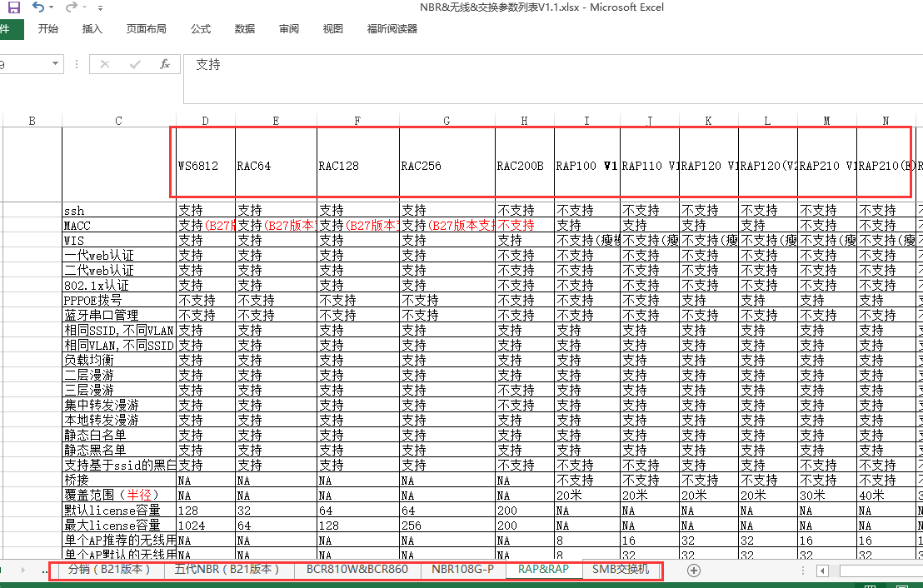The image size is (923, 588).
Task: Click the 覆盖范围（半径） row label
Action: 119,495
